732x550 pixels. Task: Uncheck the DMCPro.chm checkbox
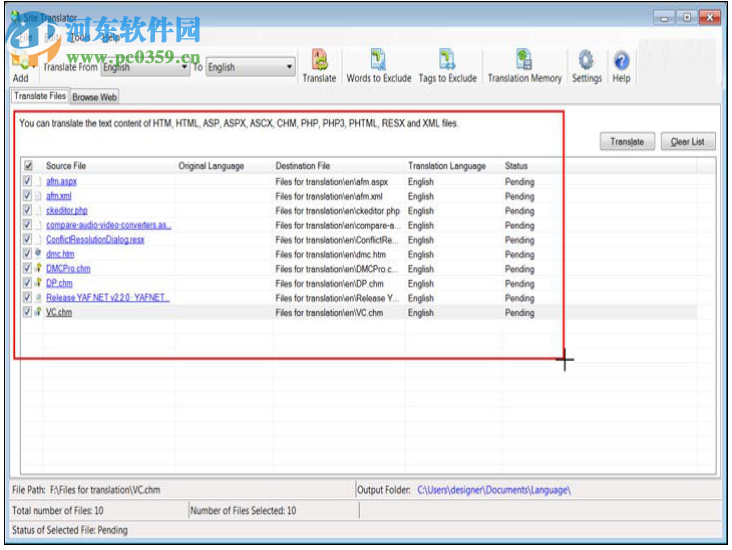(28, 268)
